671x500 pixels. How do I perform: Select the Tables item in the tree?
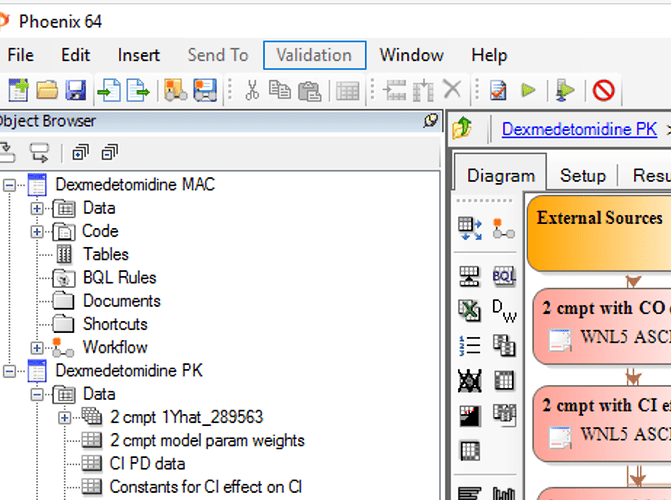click(x=106, y=254)
